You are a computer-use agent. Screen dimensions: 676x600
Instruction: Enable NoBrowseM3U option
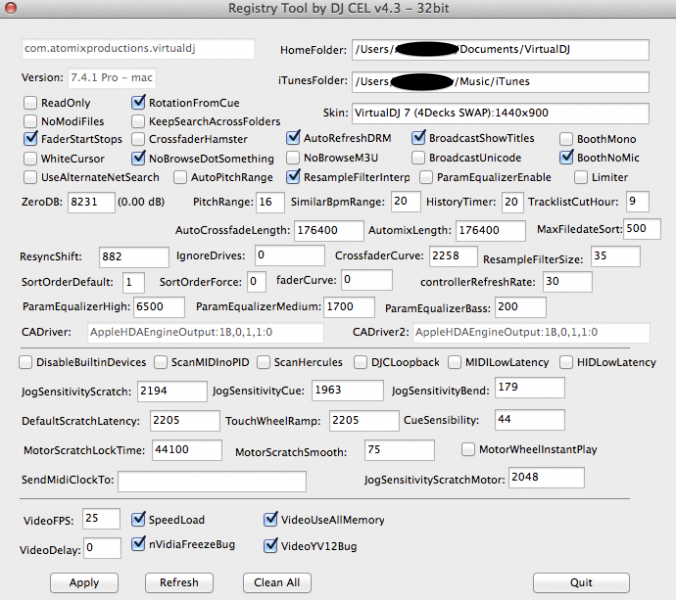click(x=293, y=158)
